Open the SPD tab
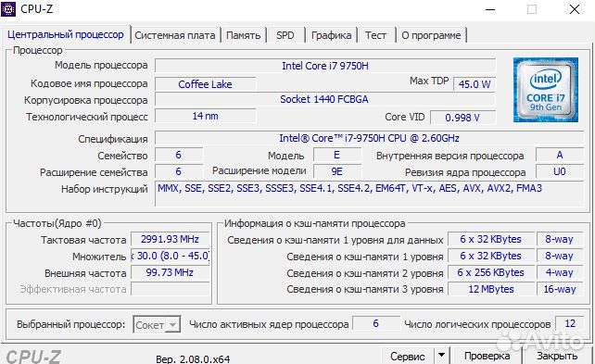Image resolution: width=595 pixels, height=364 pixels. [285, 35]
